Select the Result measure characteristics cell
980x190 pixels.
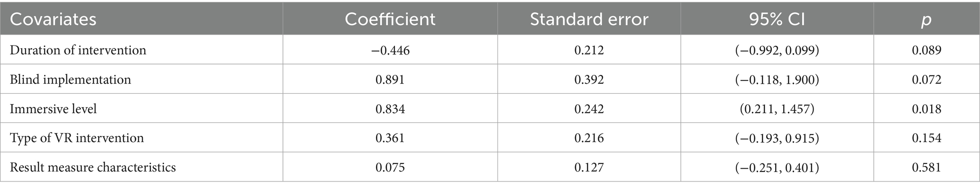point(93,168)
